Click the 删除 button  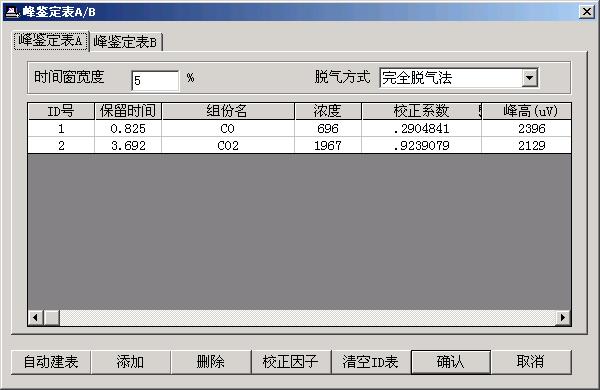point(210,362)
